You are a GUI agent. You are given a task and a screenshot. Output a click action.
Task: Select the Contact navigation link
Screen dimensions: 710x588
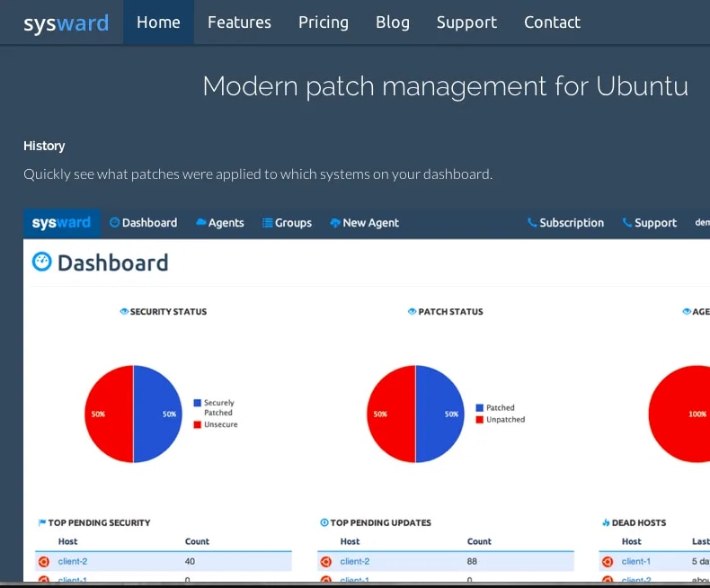(552, 22)
